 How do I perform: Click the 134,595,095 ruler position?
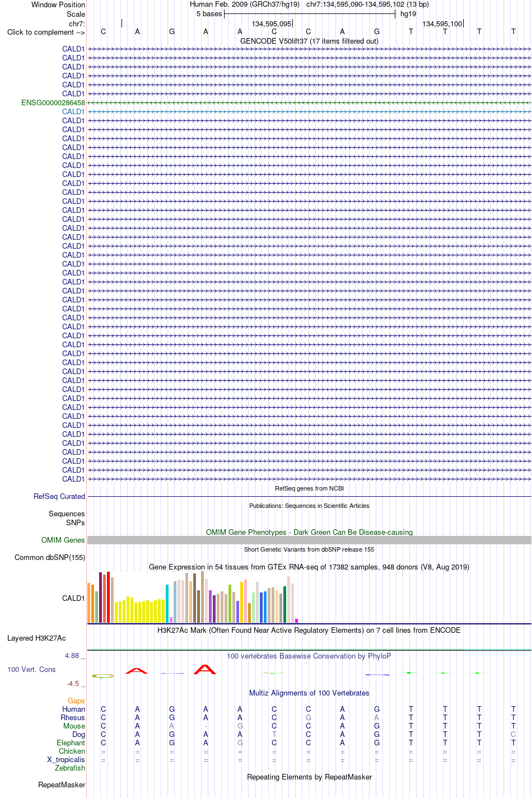[x=272, y=24]
